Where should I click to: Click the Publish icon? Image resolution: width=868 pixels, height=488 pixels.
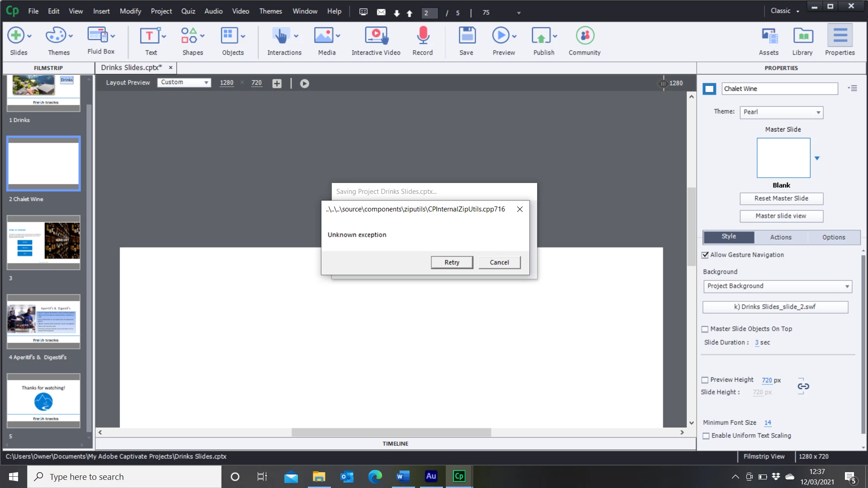click(x=541, y=36)
